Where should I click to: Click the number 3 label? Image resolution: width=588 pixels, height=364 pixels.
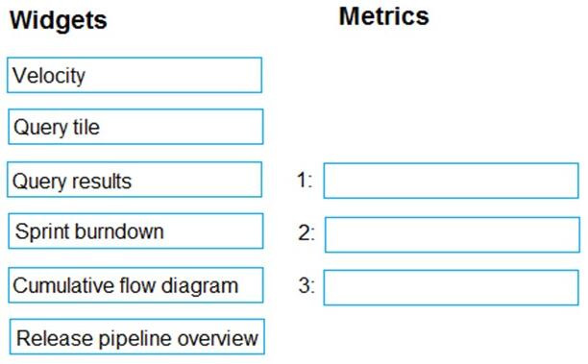(306, 285)
